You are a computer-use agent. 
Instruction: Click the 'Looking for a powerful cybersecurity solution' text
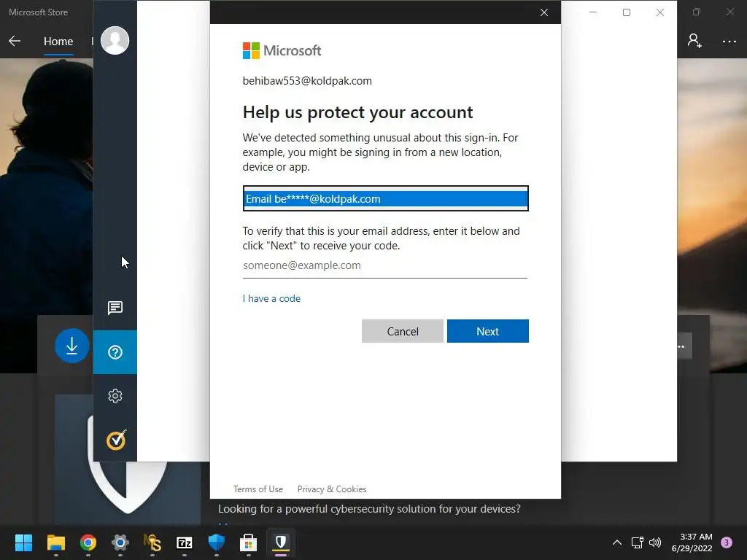click(369, 508)
